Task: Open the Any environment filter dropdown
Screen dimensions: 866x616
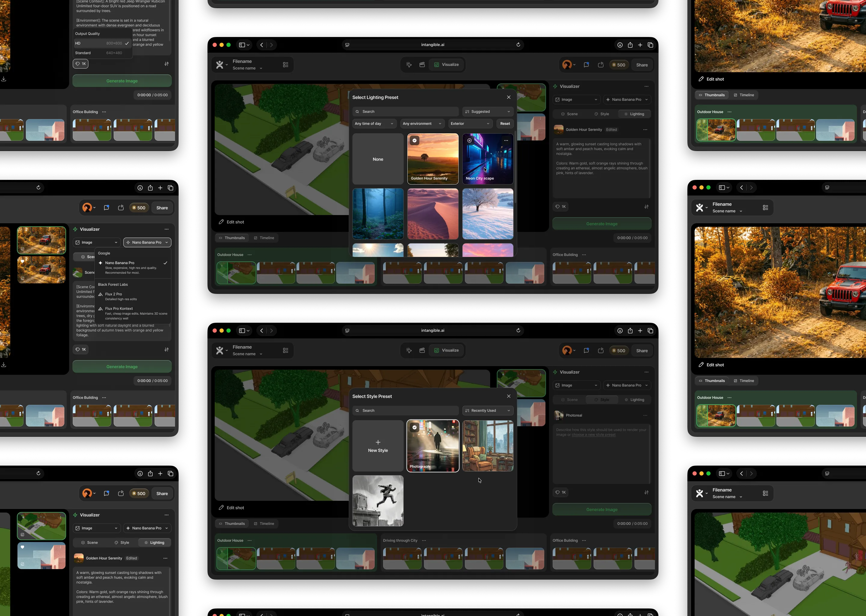Action: click(x=422, y=124)
